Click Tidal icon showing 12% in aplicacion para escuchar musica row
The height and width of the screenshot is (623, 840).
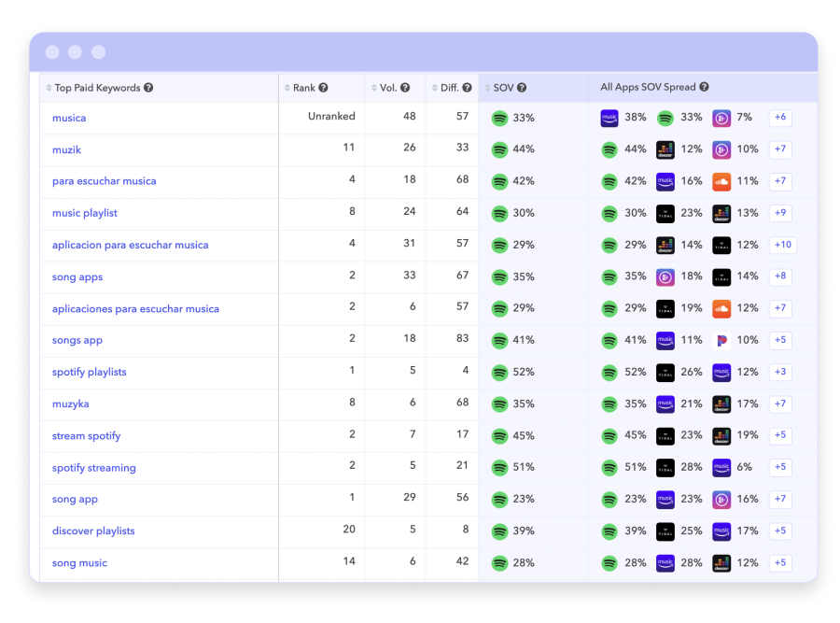coord(721,246)
